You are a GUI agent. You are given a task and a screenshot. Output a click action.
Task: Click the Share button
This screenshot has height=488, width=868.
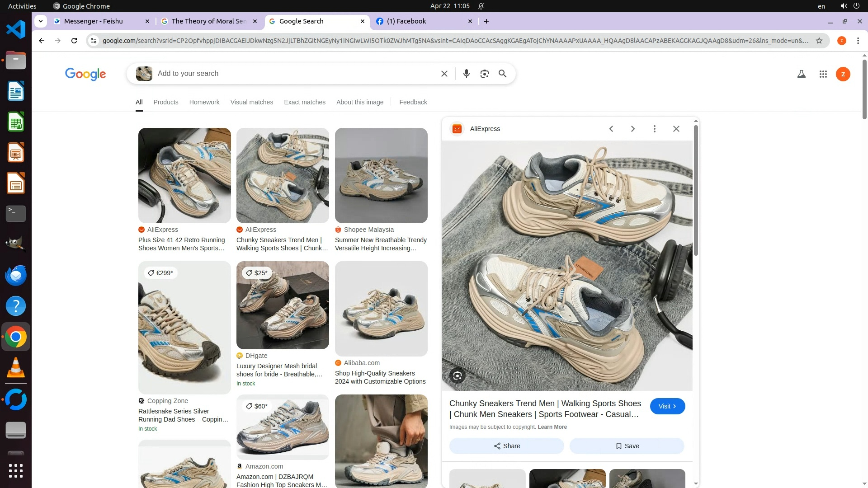coord(506,446)
